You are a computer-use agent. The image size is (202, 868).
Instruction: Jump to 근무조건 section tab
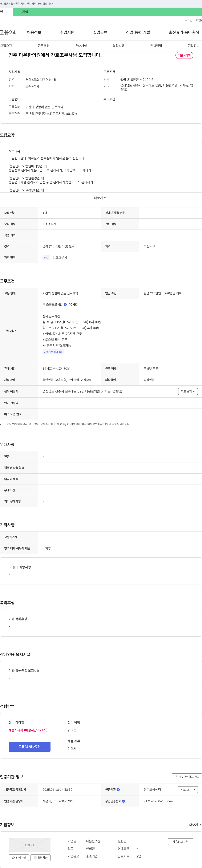tap(43, 46)
